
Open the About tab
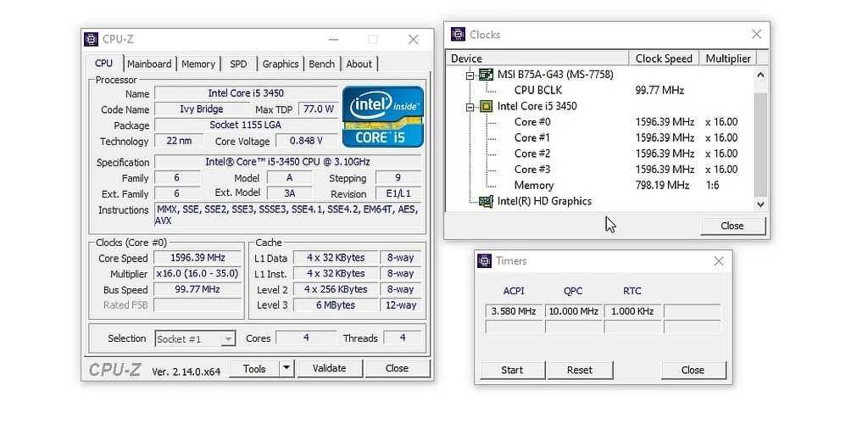point(359,64)
